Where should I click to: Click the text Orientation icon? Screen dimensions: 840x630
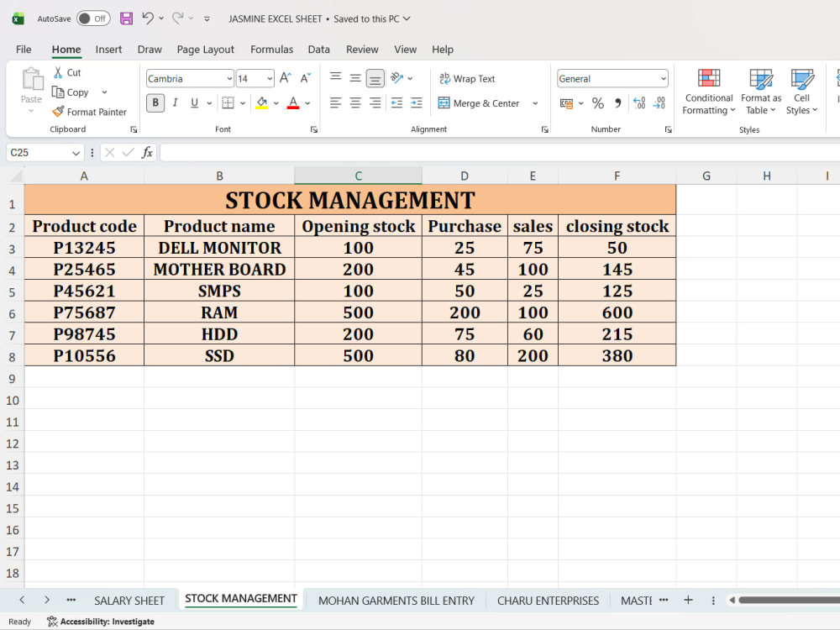tap(397, 78)
